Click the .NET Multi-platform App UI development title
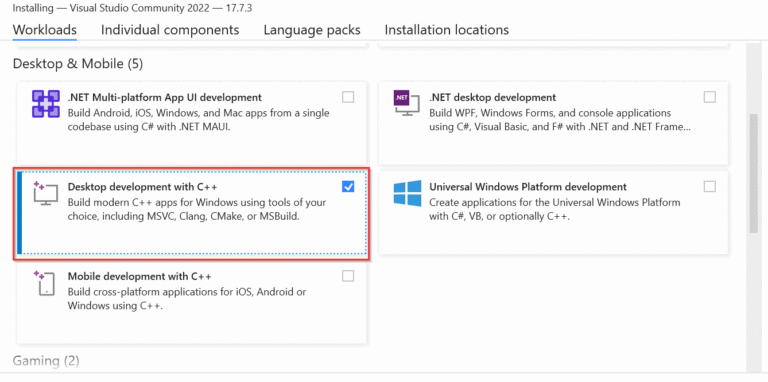This screenshot has height=382, width=768. click(165, 97)
